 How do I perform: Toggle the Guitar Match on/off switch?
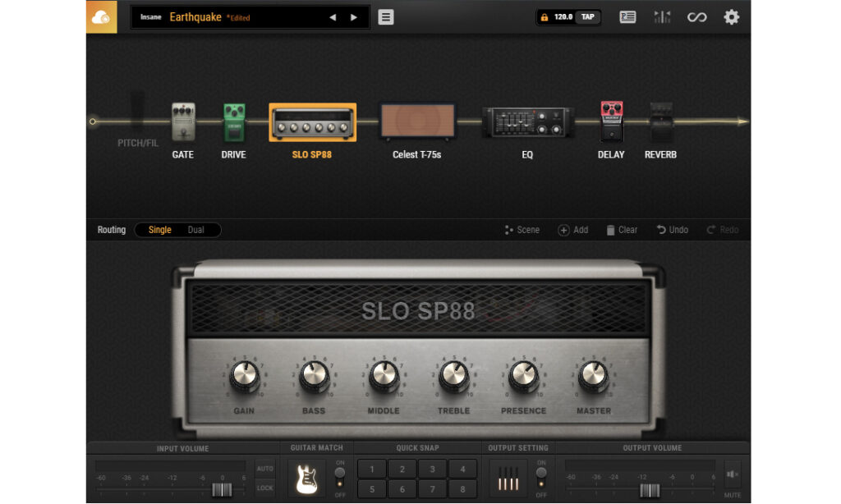[339, 477]
